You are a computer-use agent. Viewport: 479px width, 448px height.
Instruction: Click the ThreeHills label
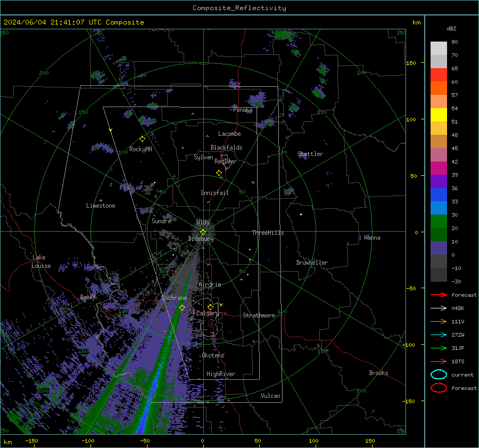pyautogui.click(x=268, y=233)
